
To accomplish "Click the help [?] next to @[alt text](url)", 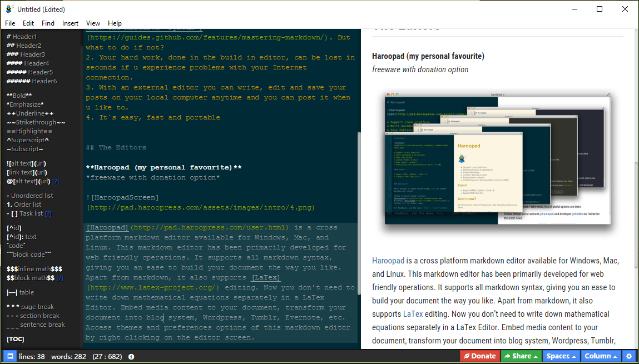I will pyautogui.click(x=56, y=182).
